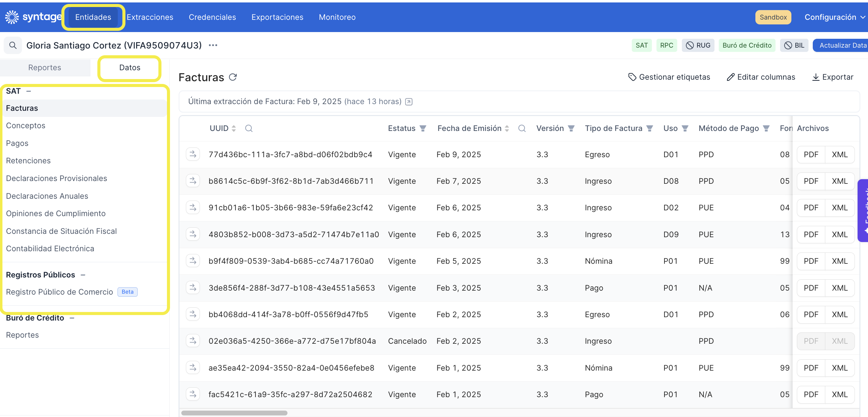Open the Feedback side tab

pos(863,211)
